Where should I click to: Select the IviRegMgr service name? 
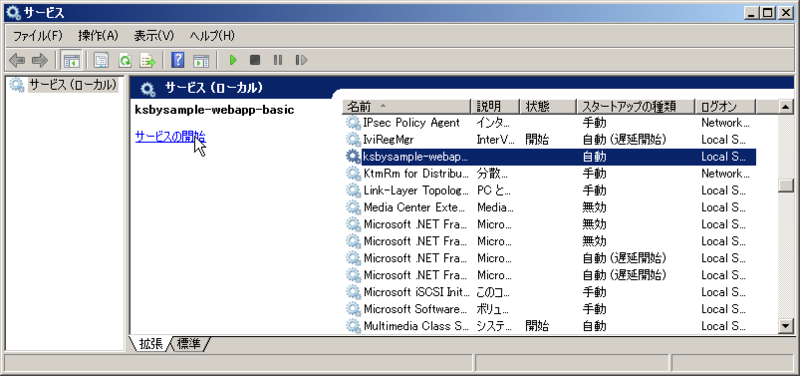pos(388,139)
